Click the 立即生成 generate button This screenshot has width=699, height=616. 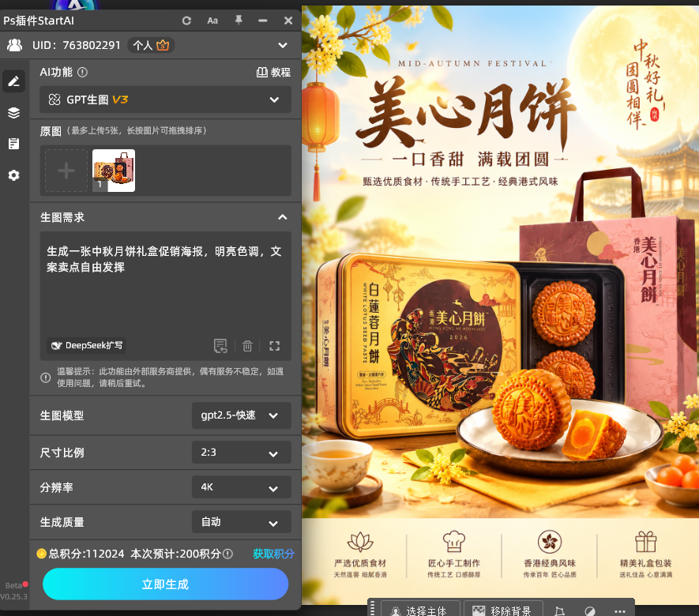click(165, 584)
